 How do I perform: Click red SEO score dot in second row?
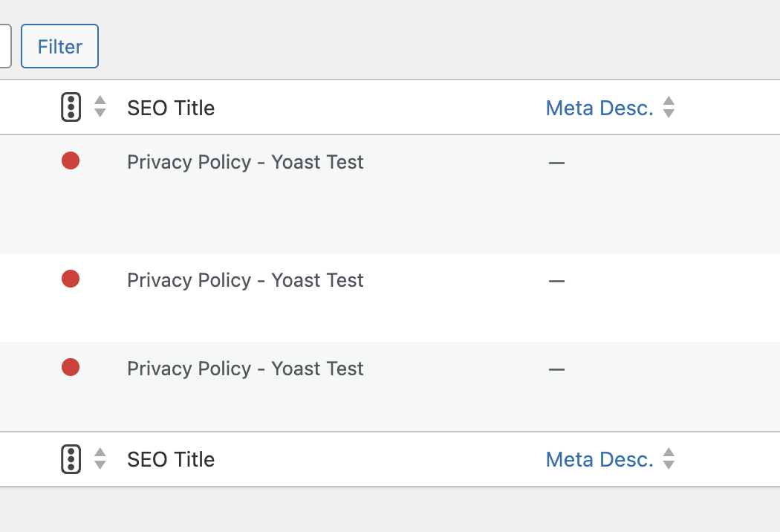[x=71, y=279]
